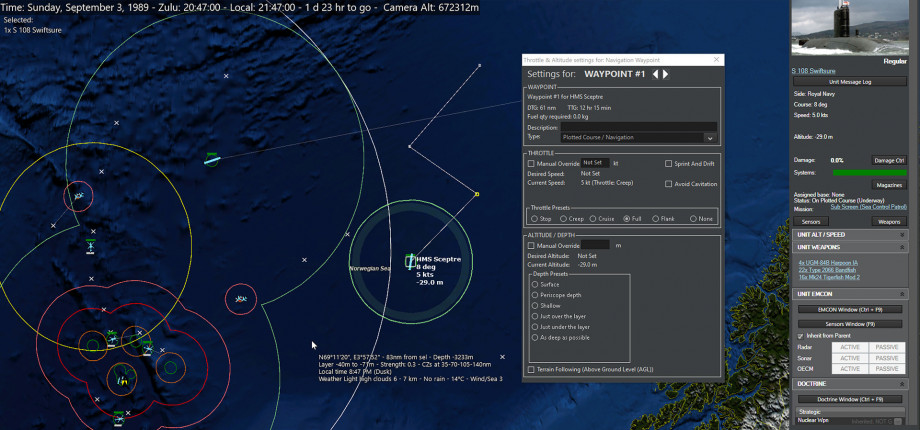Set Sonar EMCON to PASSIVE

click(887, 358)
